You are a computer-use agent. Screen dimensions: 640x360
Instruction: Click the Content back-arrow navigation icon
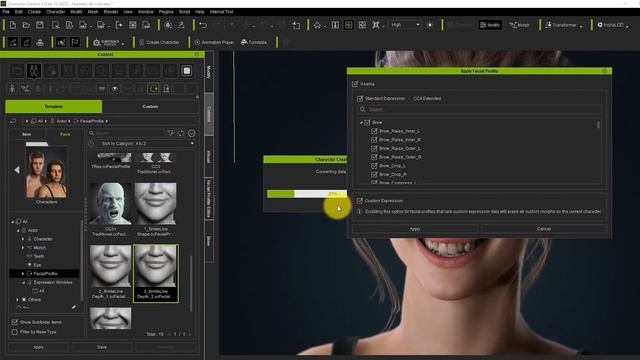[13, 121]
